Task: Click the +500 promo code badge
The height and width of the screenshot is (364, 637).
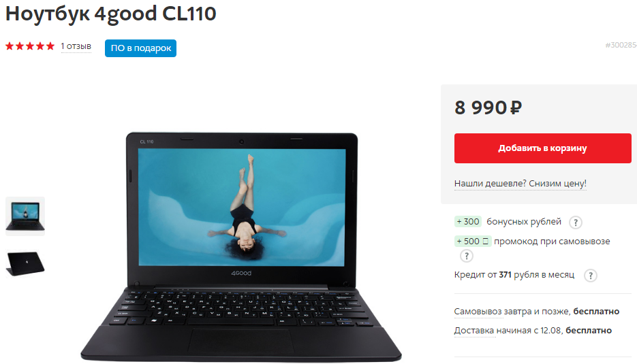Action: 473,241
